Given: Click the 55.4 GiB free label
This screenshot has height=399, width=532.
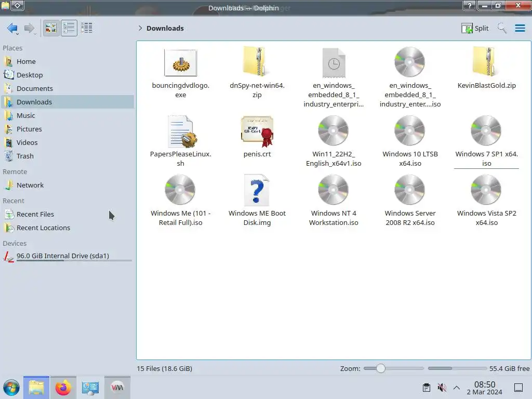Looking at the screenshot, I should click(x=509, y=368).
